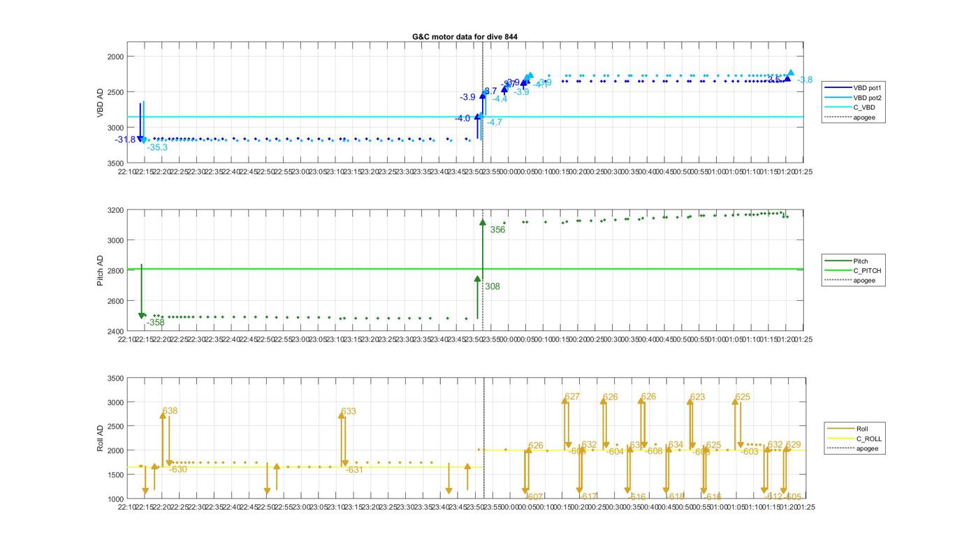The height and width of the screenshot is (560, 978).
Task: Click the '-4.7' VBD data label
Action: coord(495,122)
